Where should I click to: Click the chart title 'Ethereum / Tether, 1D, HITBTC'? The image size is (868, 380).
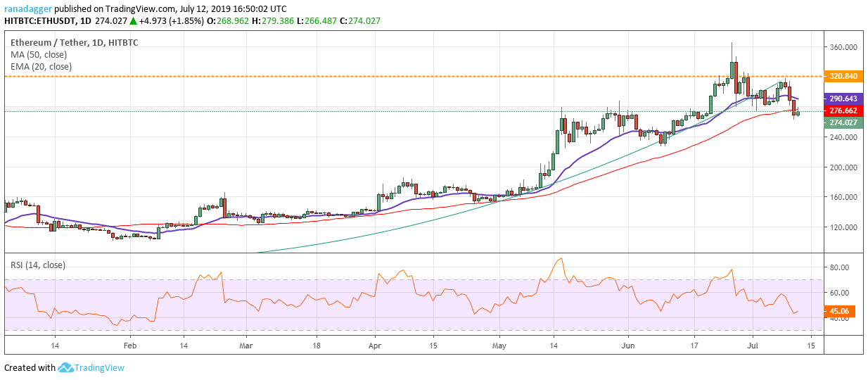(73, 42)
